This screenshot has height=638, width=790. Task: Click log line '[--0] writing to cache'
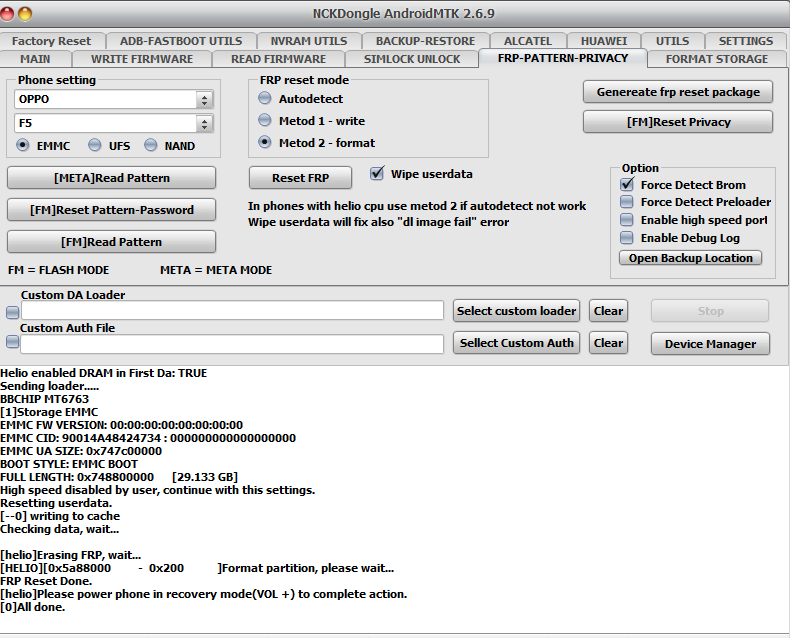(x=60, y=516)
